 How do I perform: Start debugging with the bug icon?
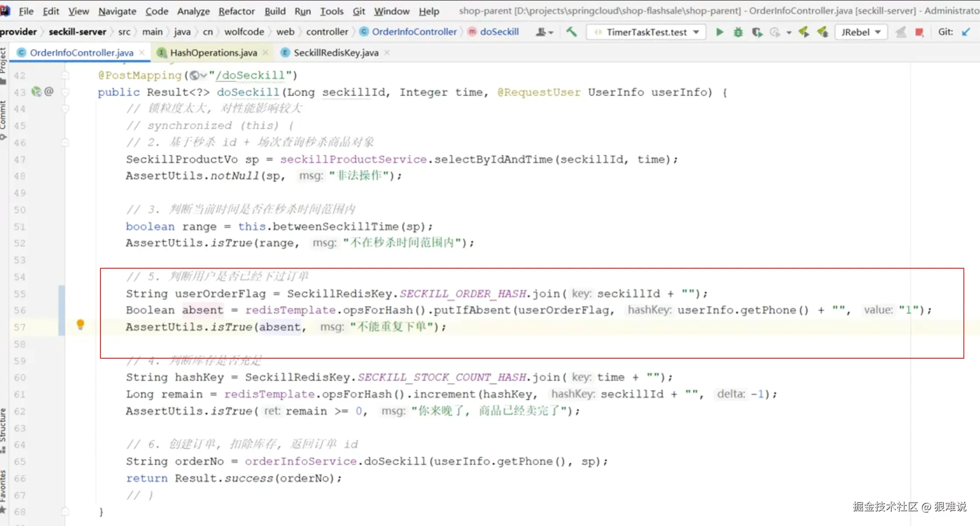(738, 32)
